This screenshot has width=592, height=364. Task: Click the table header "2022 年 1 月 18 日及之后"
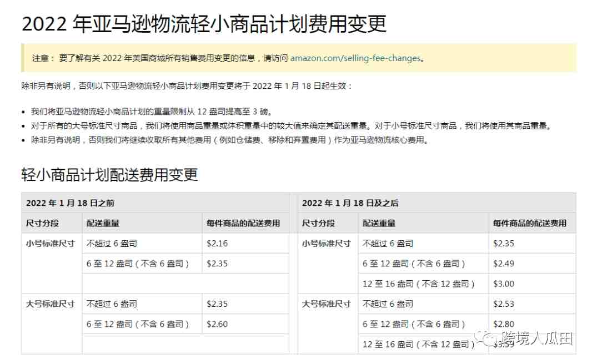tap(350, 203)
